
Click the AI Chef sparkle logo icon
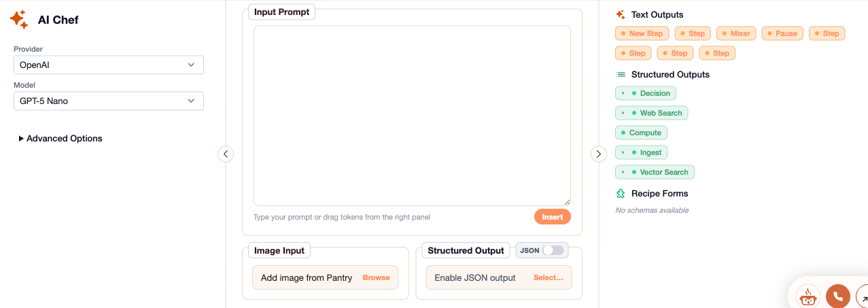tap(19, 20)
